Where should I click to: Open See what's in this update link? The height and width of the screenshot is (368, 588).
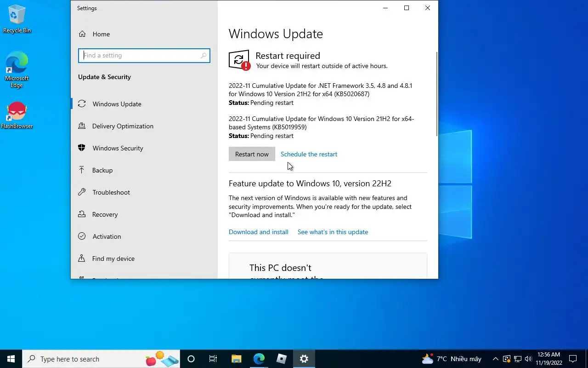click(x=333, y=232)
